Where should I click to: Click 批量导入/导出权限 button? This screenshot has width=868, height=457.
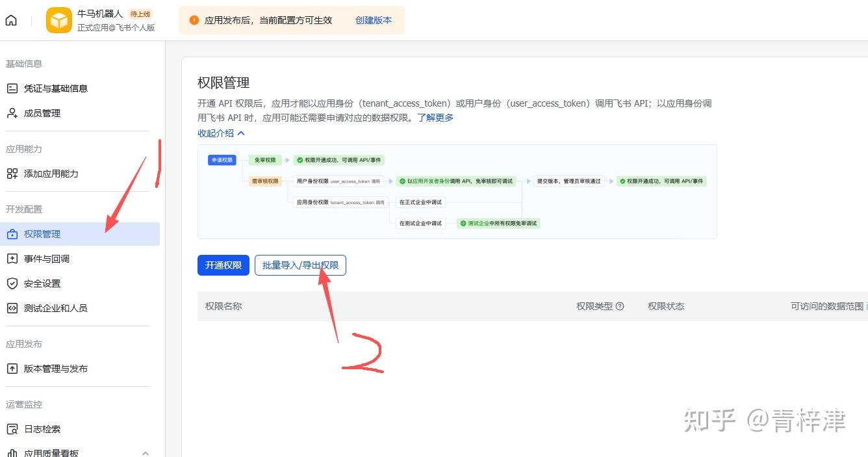point(300,265)
